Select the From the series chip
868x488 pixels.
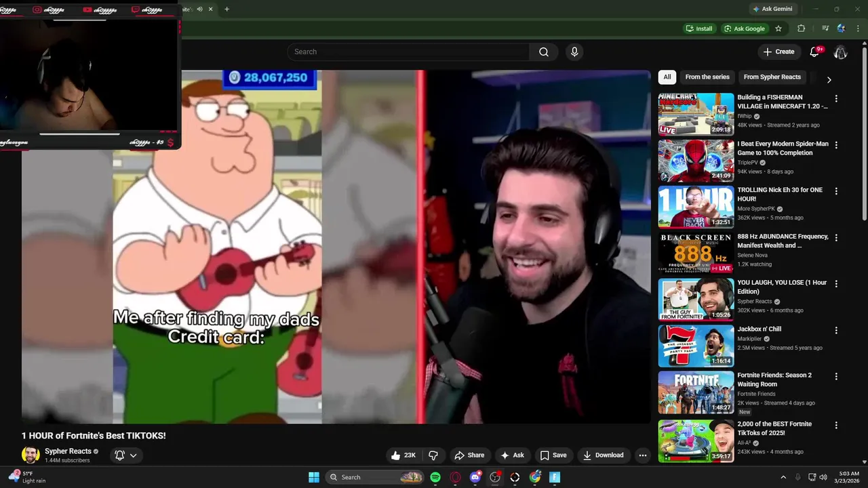point(707,77)
